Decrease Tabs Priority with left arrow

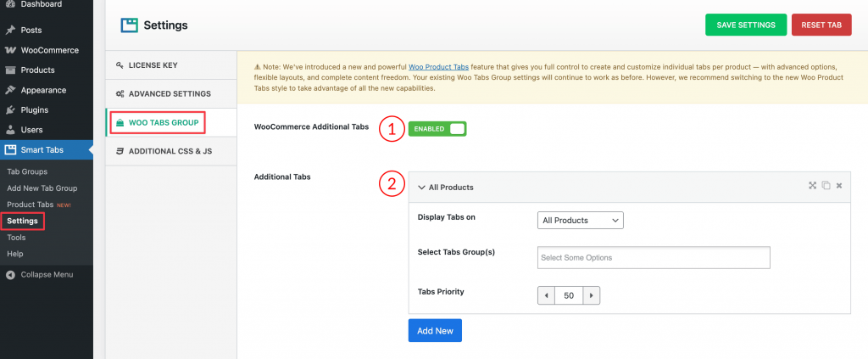[x=547, y=295]
